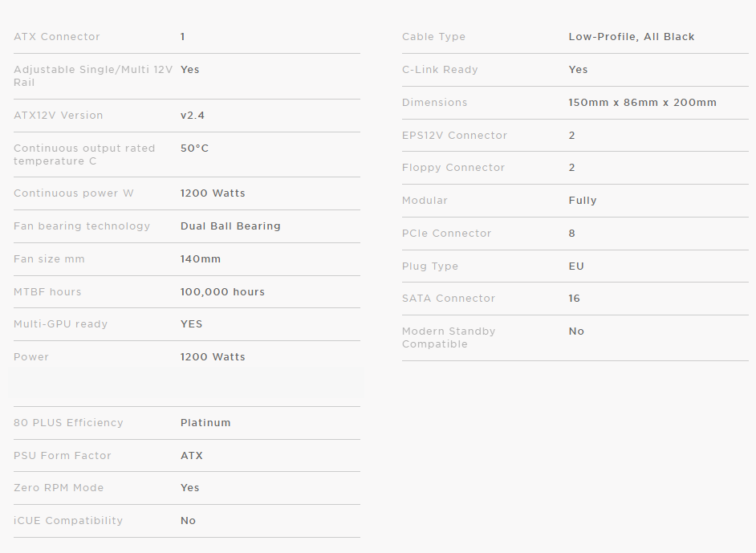Click the PCIe Connector label
The width and height of the screenshot is (756, 553).
tap(446, 234)
